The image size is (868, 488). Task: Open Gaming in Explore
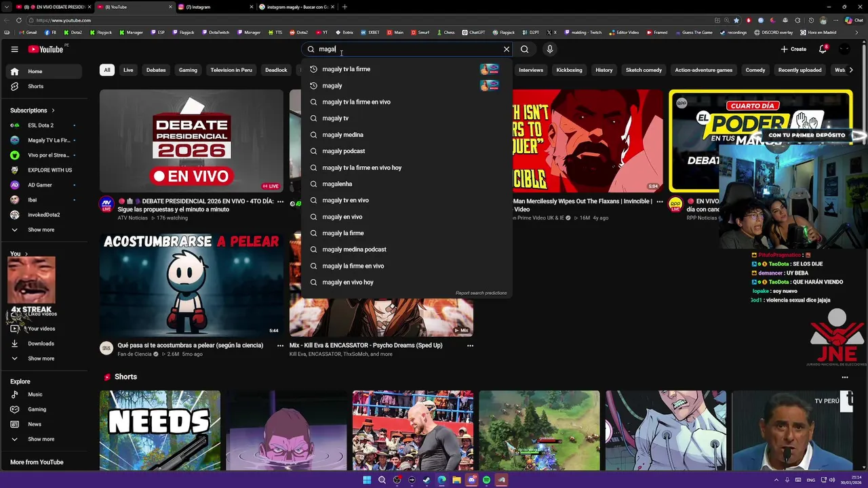[44, 409]
